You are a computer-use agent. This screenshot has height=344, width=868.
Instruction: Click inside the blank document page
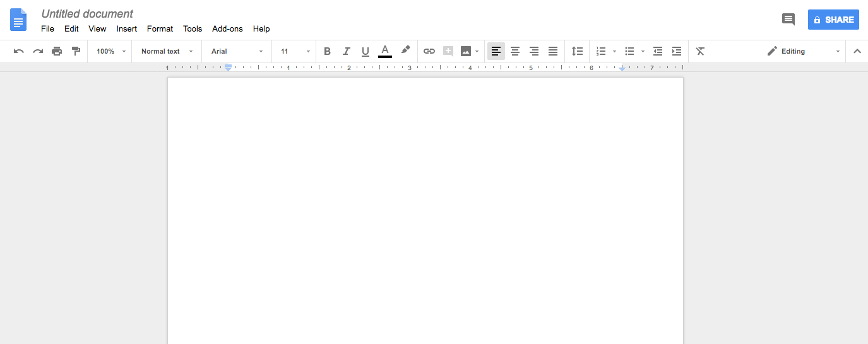(x=425, y=211)
